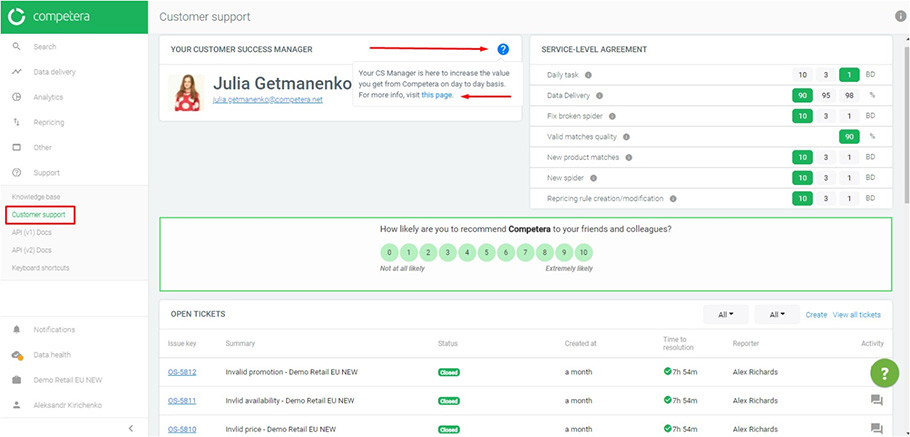The height and width of the screenshot is (437, 910).
Task: Open Notifications bell icon
Action: 17,330
